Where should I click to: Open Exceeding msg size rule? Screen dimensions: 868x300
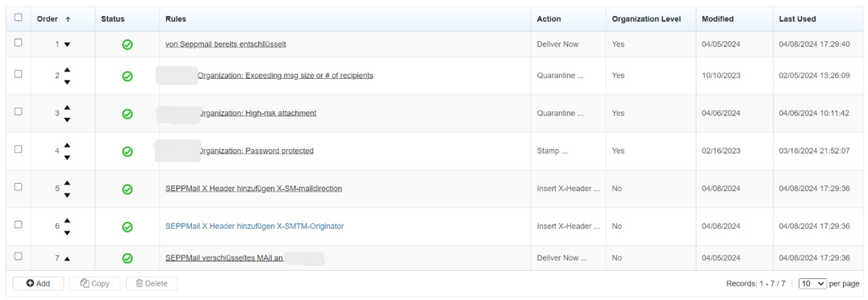point(285,75)
